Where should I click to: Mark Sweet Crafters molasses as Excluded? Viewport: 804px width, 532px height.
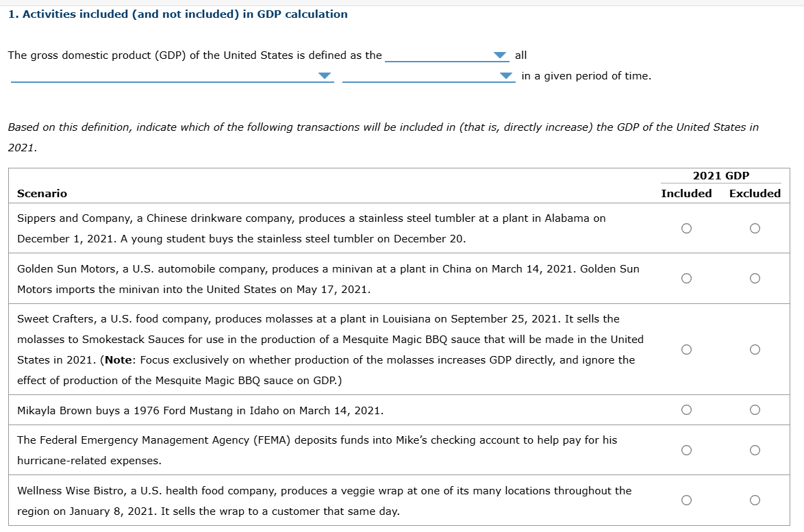click(x=755, y=349)
